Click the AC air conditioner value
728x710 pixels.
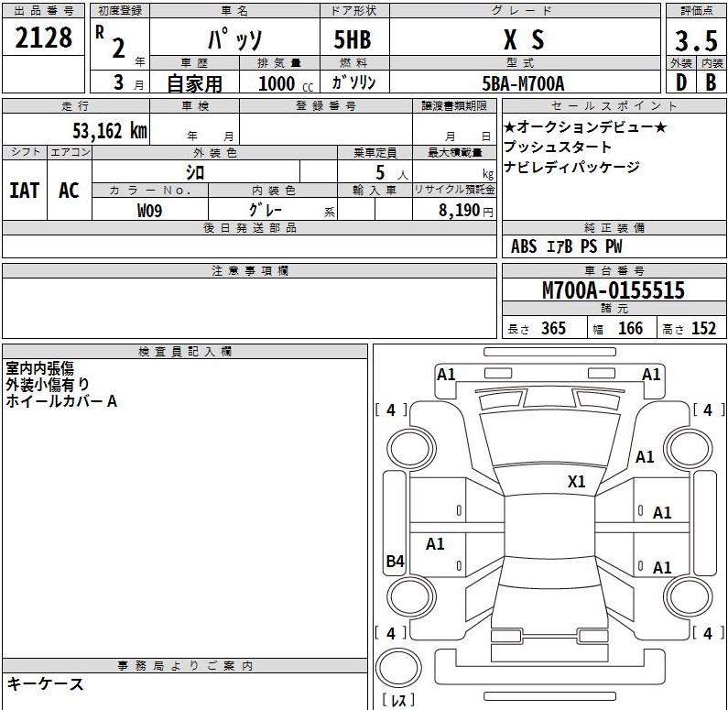point(69,191)
